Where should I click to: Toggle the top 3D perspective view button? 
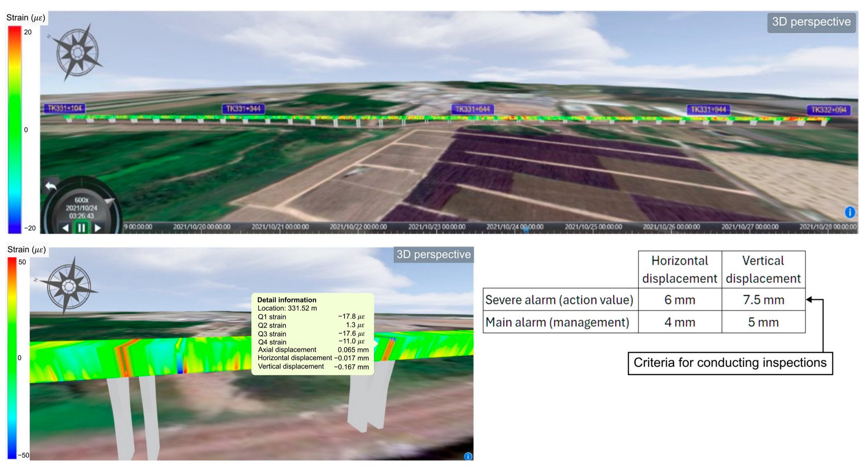pyautogui.click(x=811, y=22)
